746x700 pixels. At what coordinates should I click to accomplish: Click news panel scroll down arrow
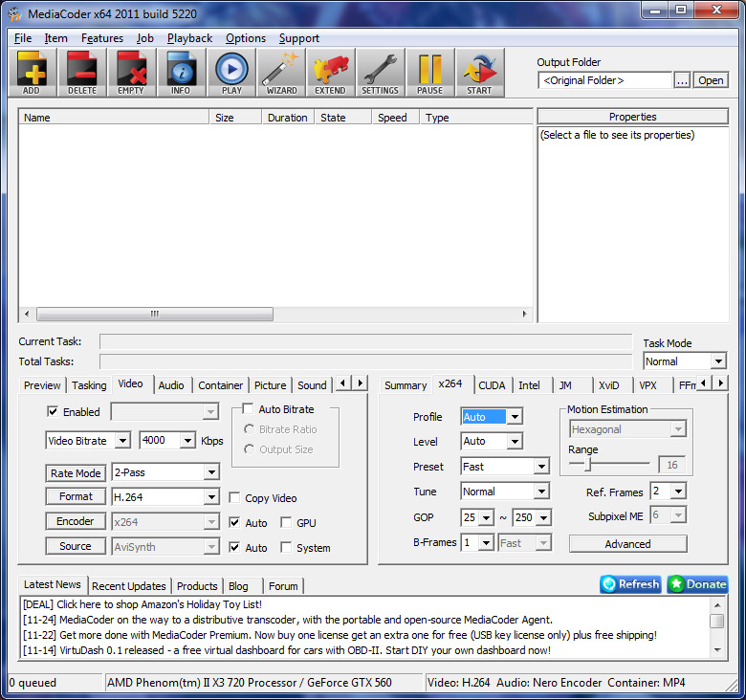pyautogui.click(x=717, y=650)
